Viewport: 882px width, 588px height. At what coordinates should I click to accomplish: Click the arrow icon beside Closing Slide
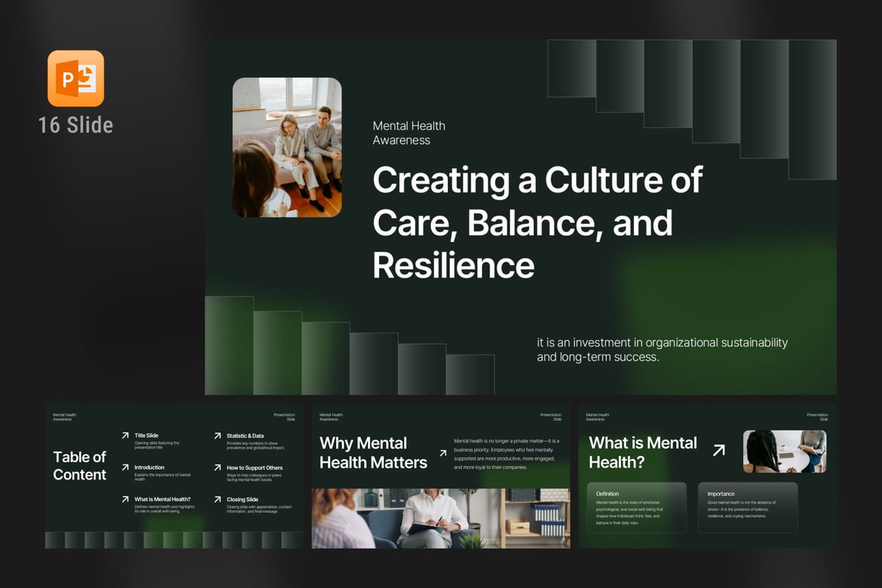[x=218, y=499]
